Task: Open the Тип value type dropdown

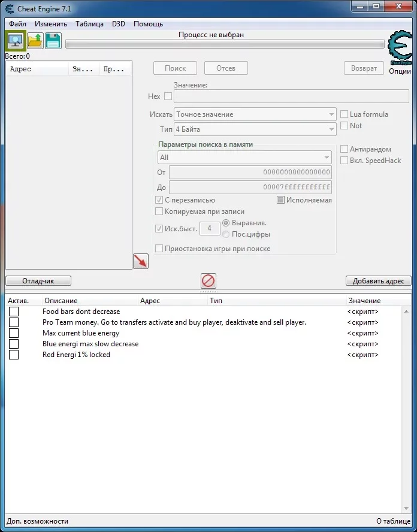Action: click(x=255, y=129)
